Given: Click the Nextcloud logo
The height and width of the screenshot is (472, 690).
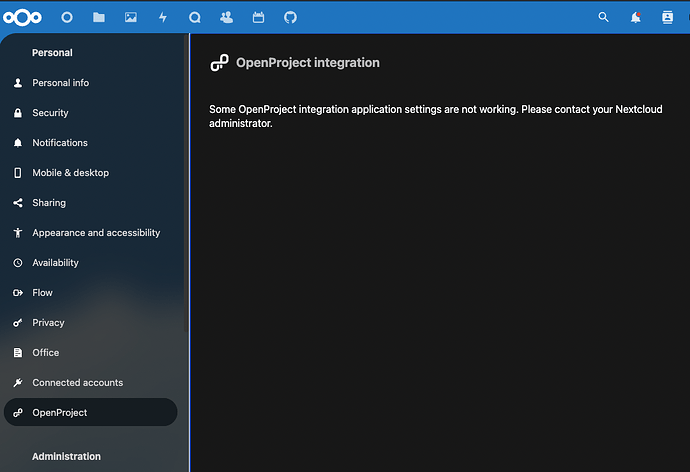Looking at the screenshot, I should [x=22, y=18].
